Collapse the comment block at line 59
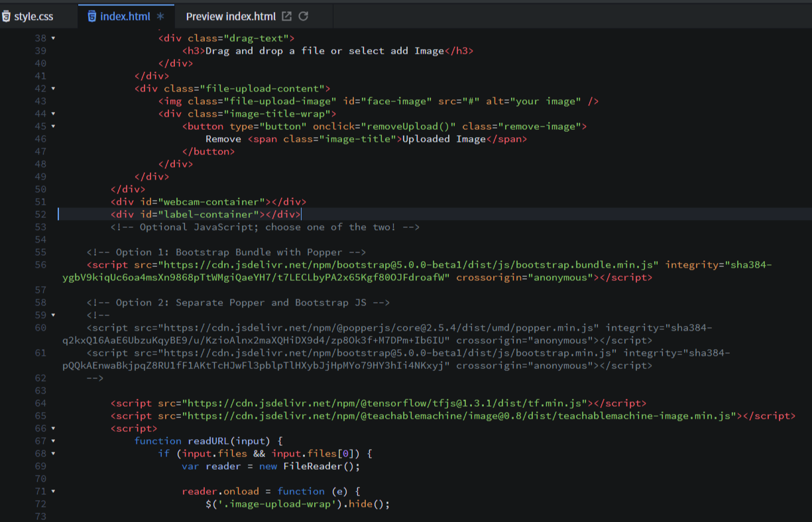This screenshot has height=522, width=812. tap(53, 315)
